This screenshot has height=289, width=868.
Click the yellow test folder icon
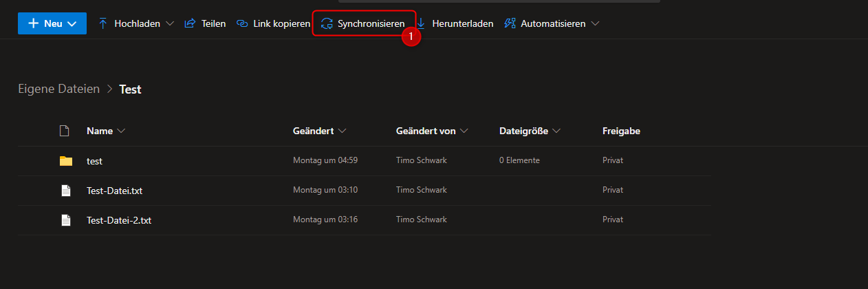pyautogui.click(x=65, y=161)
